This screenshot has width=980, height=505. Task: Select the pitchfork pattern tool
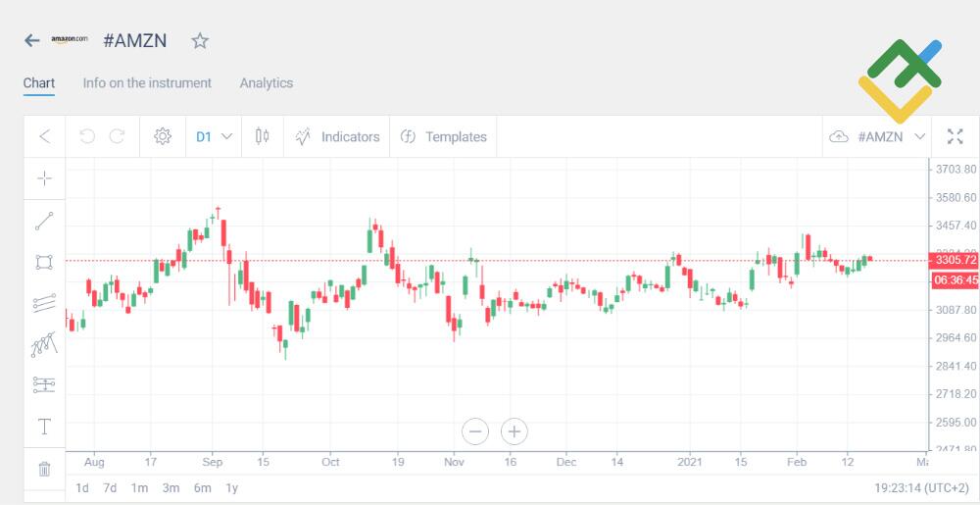point(44,344)
